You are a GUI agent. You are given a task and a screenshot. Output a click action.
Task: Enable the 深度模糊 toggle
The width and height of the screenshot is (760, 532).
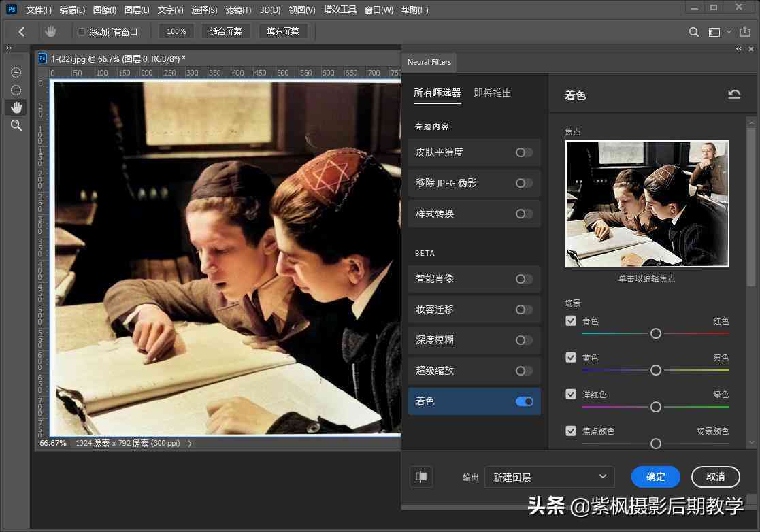[524, 340]
